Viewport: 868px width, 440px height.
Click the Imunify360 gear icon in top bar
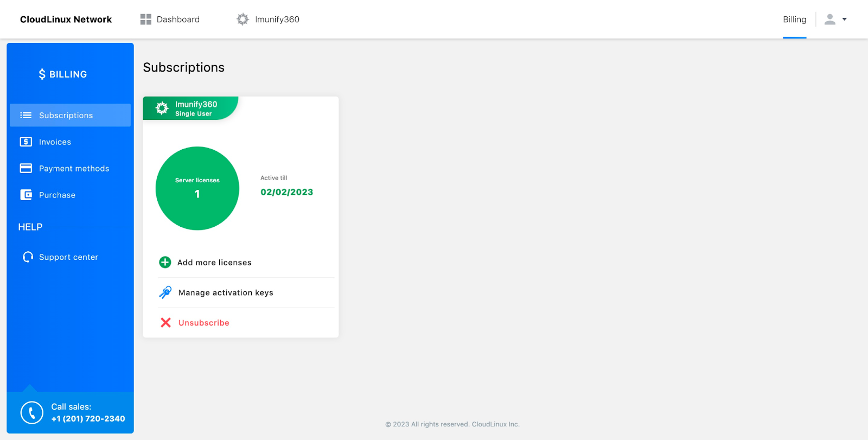242,19
